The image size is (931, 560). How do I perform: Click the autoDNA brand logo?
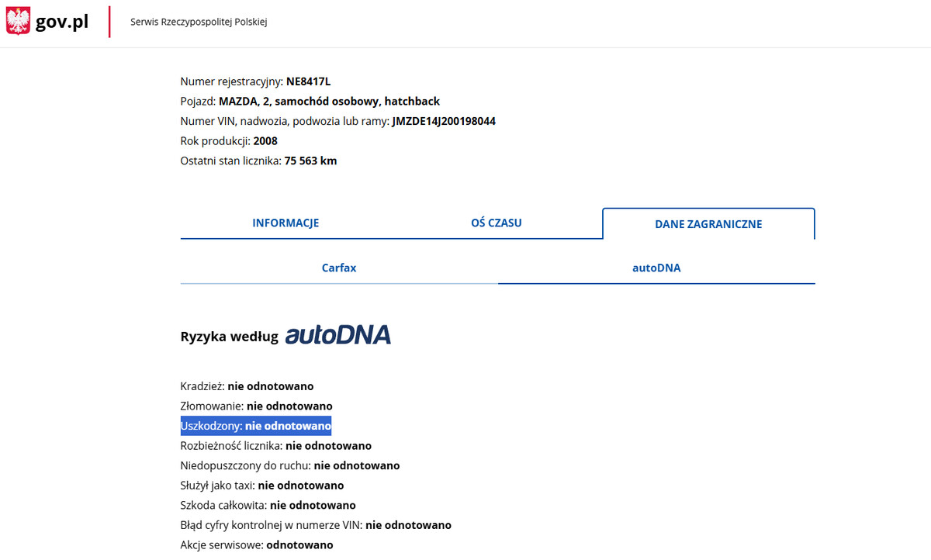[x=338, y=335]
